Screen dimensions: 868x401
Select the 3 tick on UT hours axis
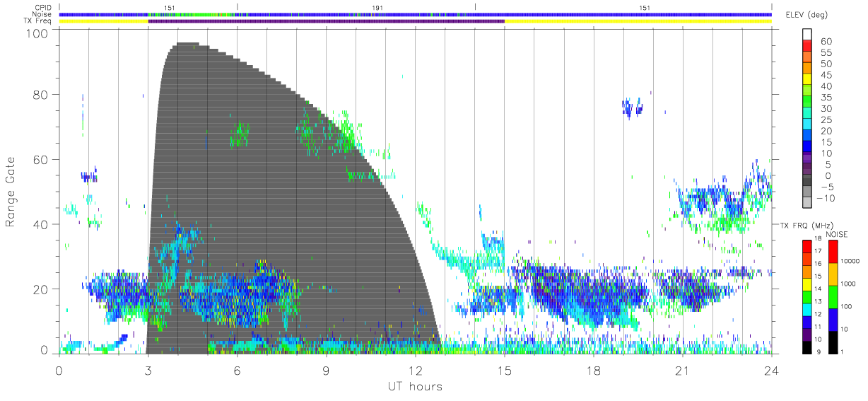148,370
